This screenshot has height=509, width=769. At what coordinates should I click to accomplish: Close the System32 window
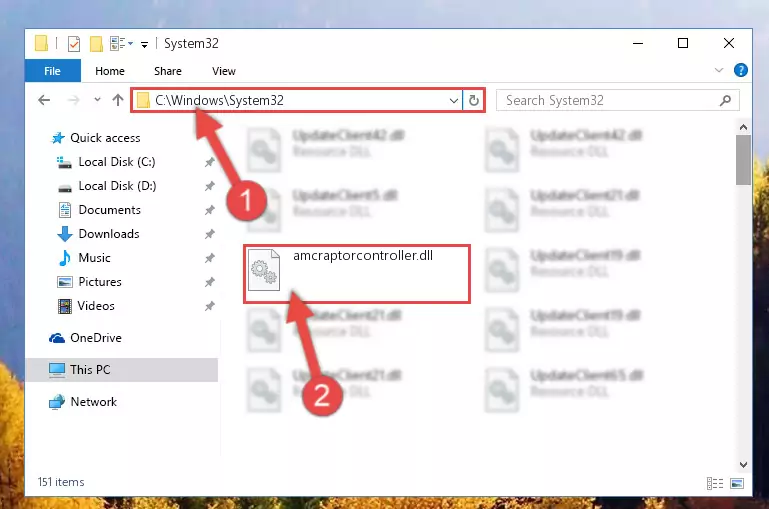729,43
